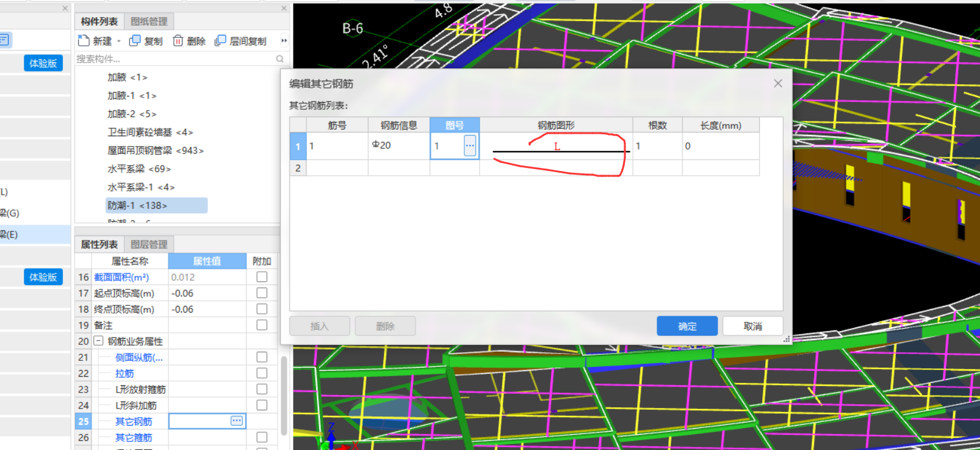Click the 复制 copy icon
This screenshot has width=980, height=450.
[135, 40]
